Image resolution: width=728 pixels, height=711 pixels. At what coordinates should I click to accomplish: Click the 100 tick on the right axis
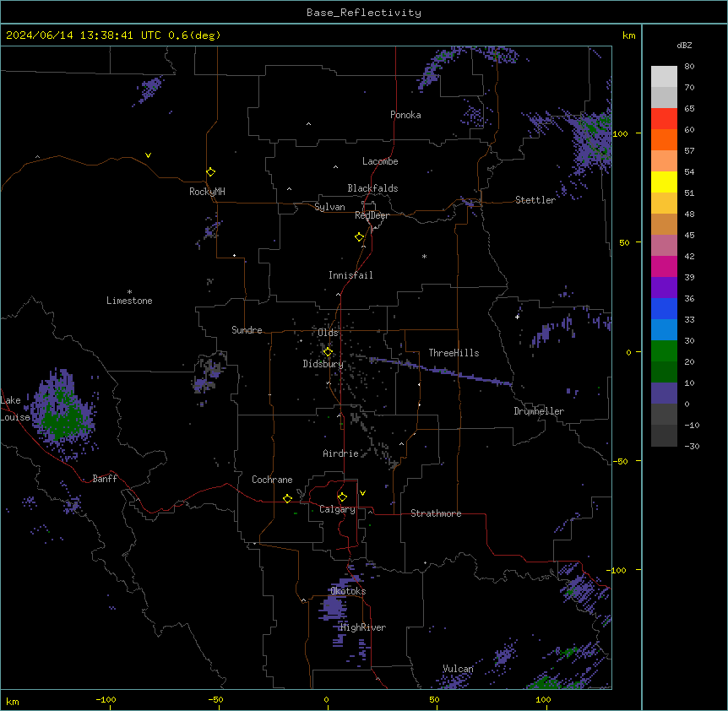(620, 133)
